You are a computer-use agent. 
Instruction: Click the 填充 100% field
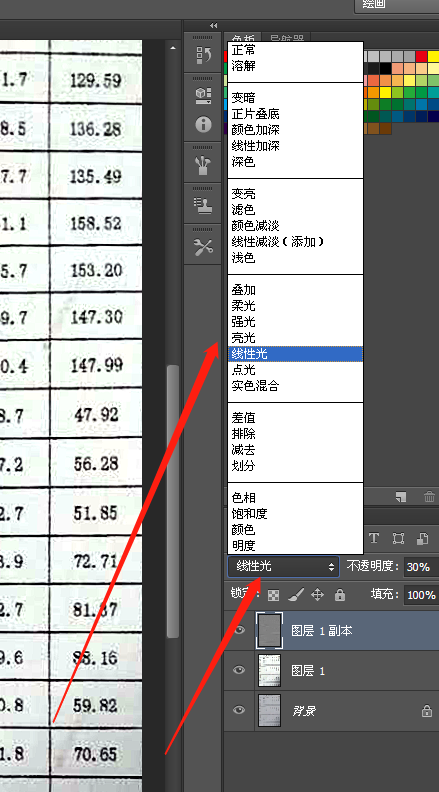421,595
